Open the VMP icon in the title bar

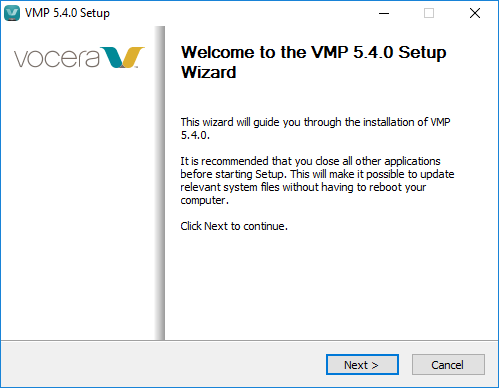pos(12,13)
